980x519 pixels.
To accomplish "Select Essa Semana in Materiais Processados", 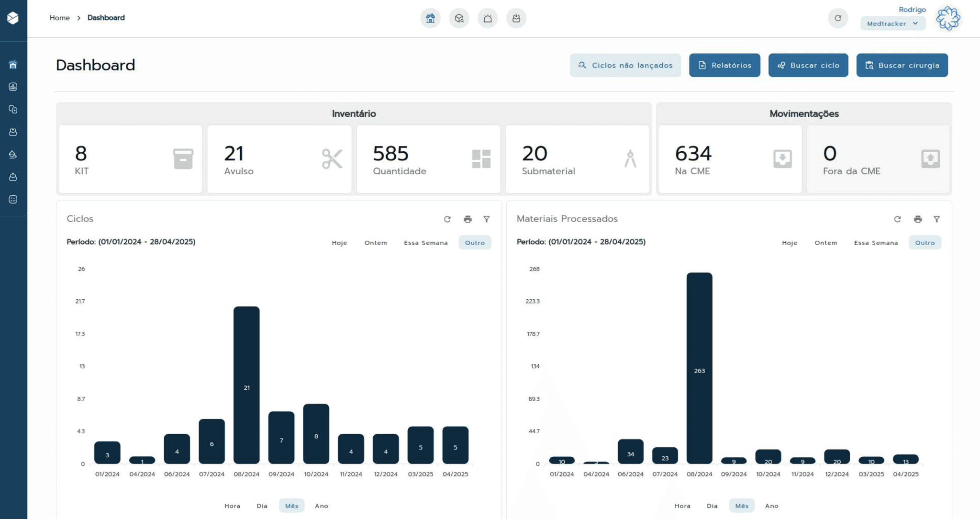I will (876, 242).
